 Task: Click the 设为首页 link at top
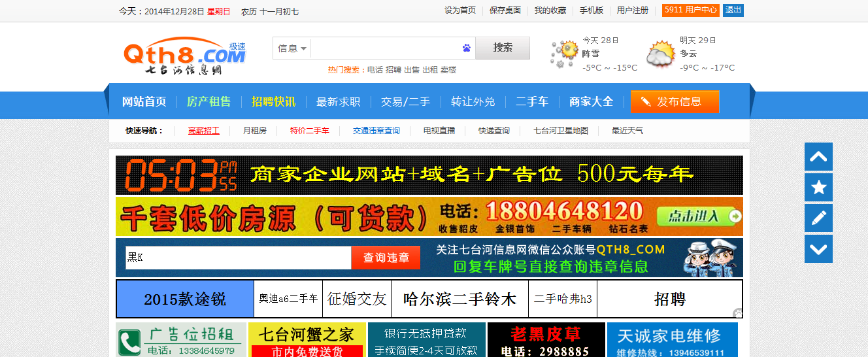(460, 10)
